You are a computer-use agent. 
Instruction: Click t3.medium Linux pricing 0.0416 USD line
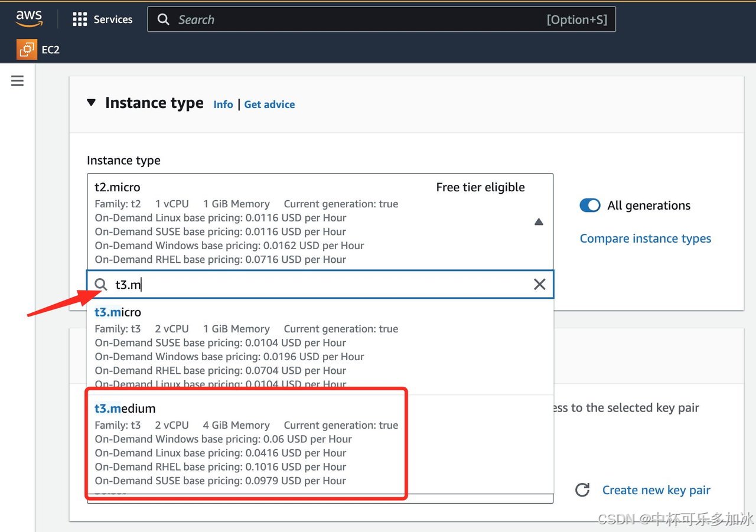click(220, 453)
